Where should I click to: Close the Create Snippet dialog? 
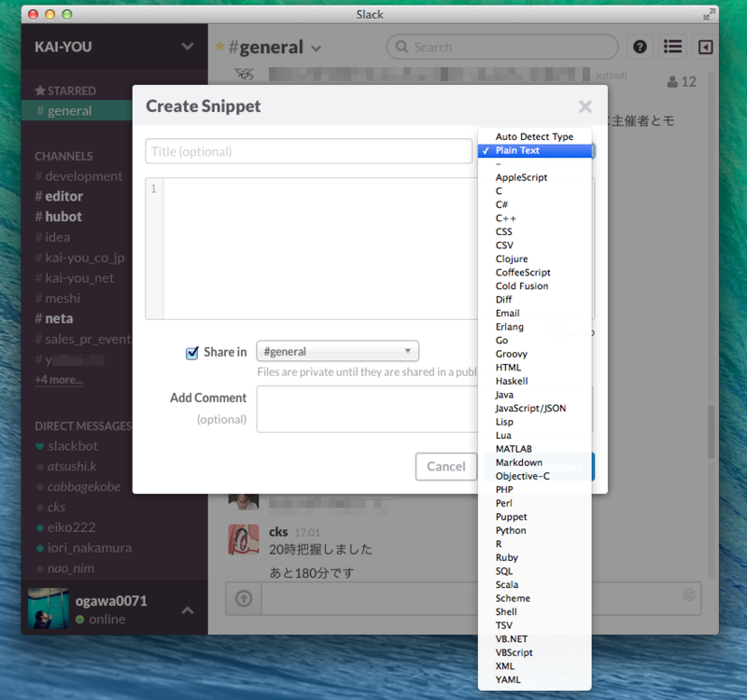coord(585,106)
